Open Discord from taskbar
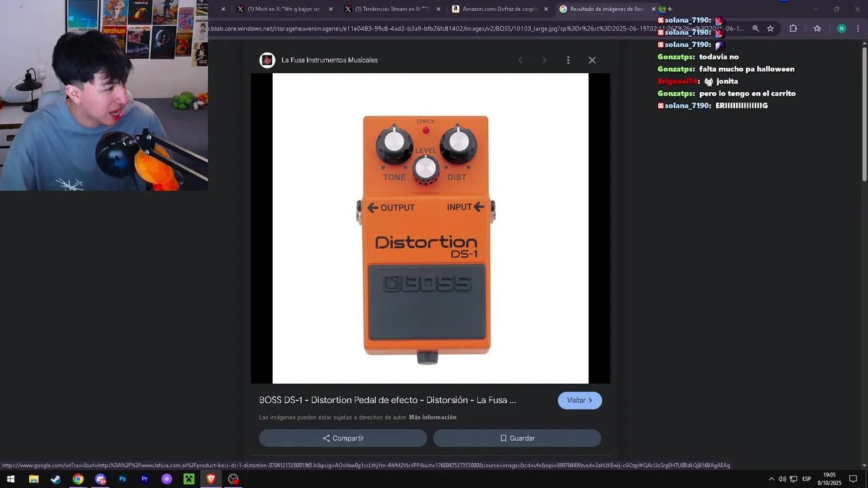868x488 pixels. tap(100, 479)
